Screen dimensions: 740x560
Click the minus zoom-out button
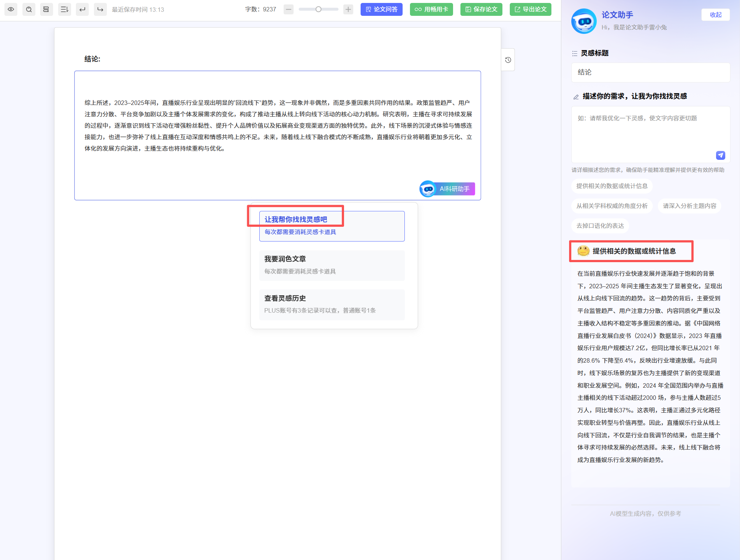point(289,9)
